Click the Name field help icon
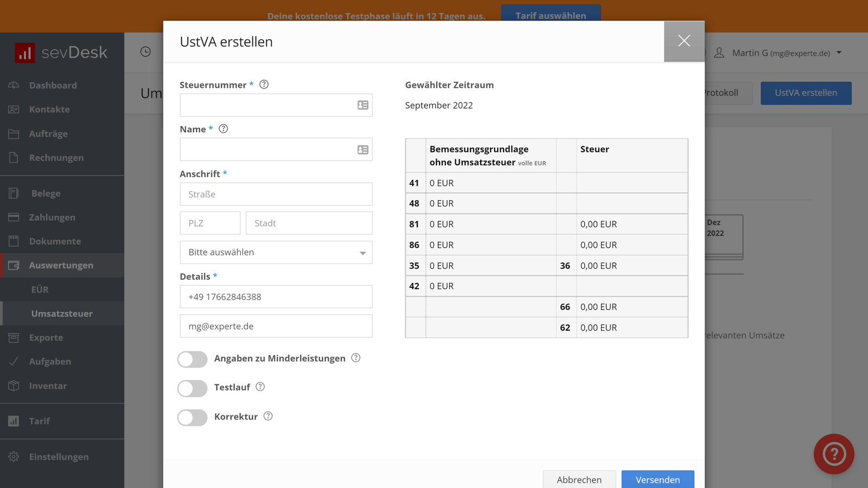This screenshot has width=868, height=488. [223, 129]
